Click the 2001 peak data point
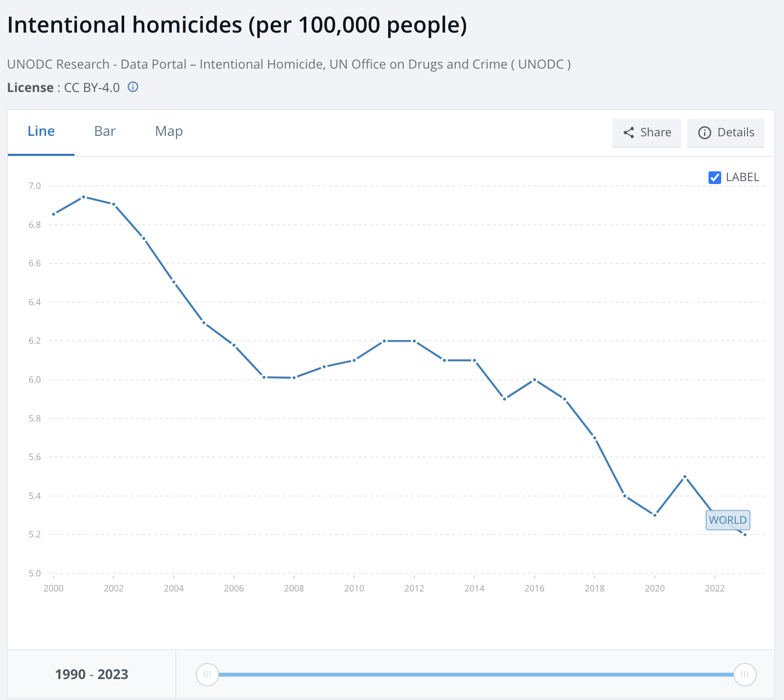The width and height of the screenshot is (784, 700). click(84, 197)
